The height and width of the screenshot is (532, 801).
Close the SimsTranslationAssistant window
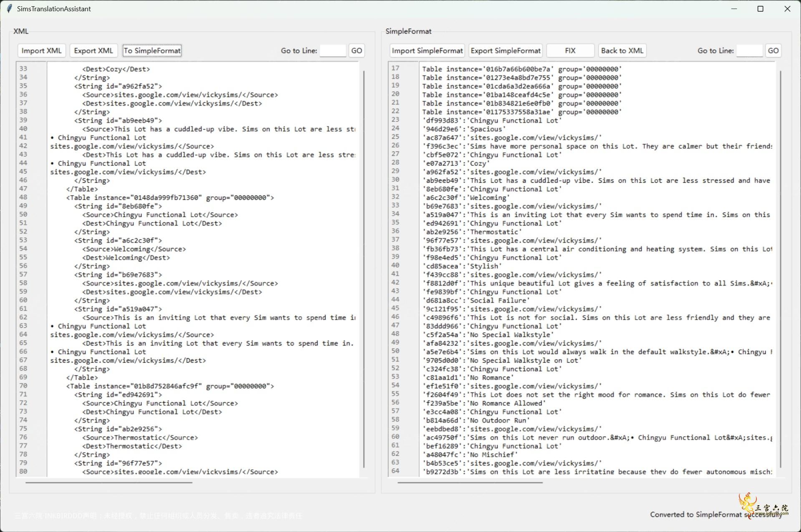[x=787, y=9]
